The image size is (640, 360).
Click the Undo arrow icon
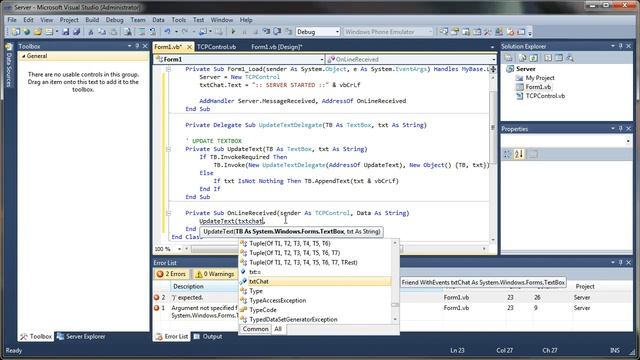[x=167, y=31]
